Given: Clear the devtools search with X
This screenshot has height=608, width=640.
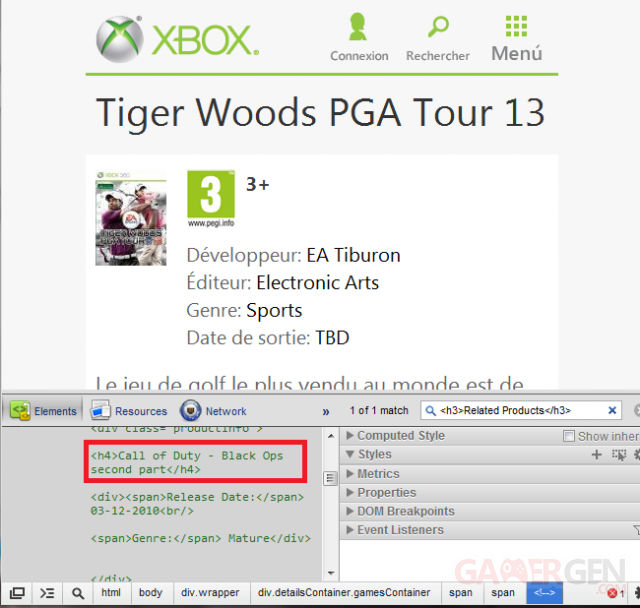Looking at the screenshot, I should click(612, 411).
